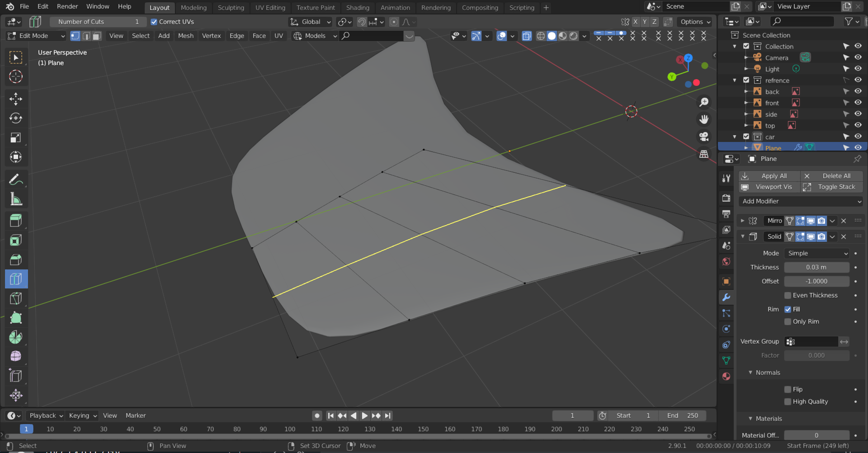Toggle camera view icon in viewport
The width and height of the screenshot is (868, 453).
(x=704, y=137)
